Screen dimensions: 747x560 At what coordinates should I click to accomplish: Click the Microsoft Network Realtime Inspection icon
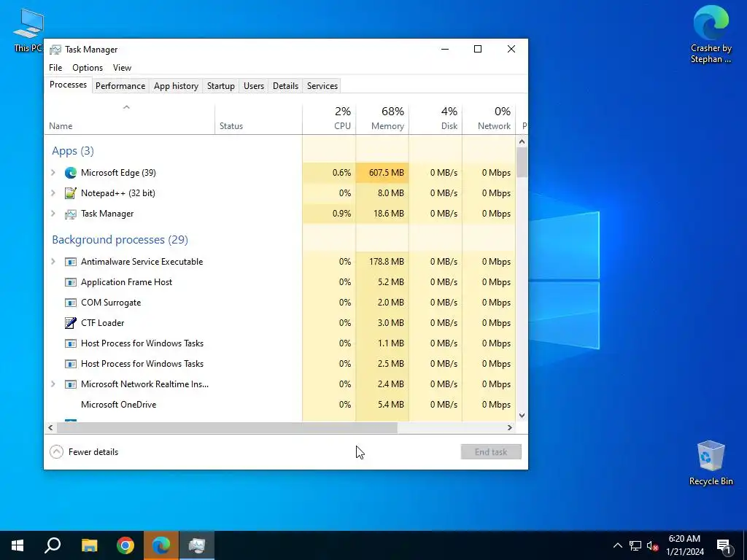click(71, 384)
